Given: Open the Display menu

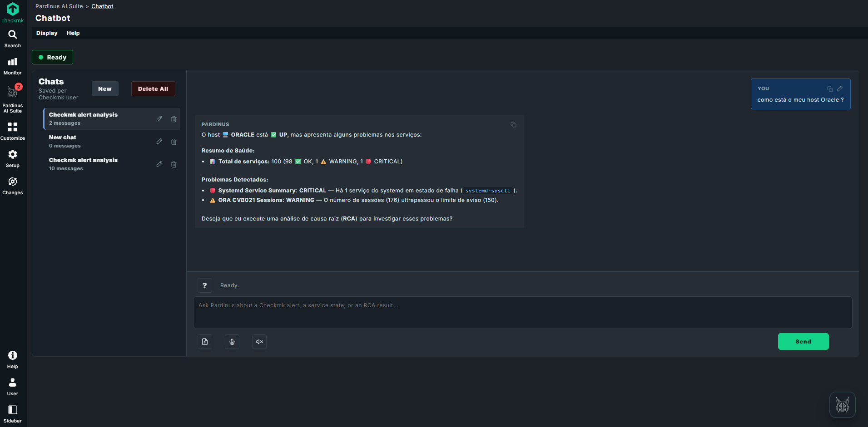Looking at the screenshot, I should pos(47,33).
